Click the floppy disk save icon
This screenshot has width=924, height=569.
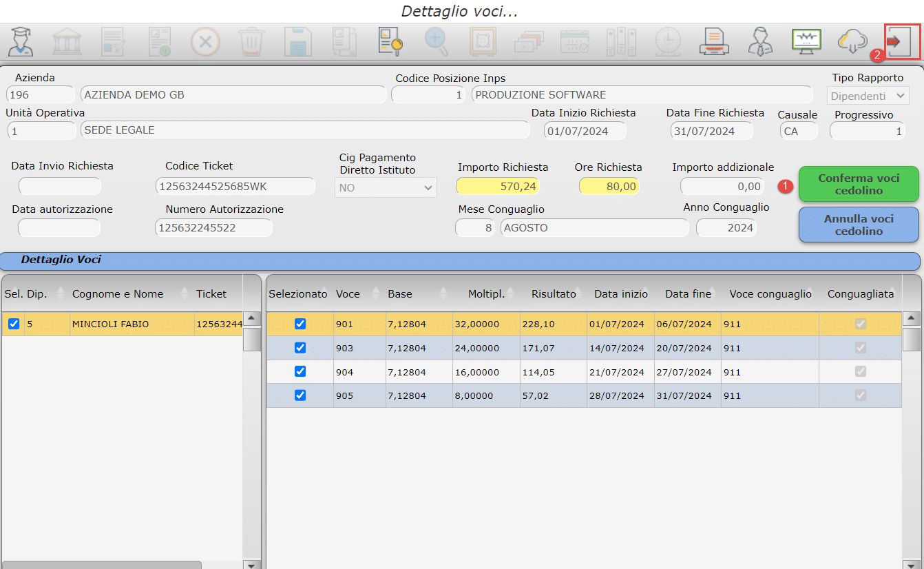coord(297,42)
